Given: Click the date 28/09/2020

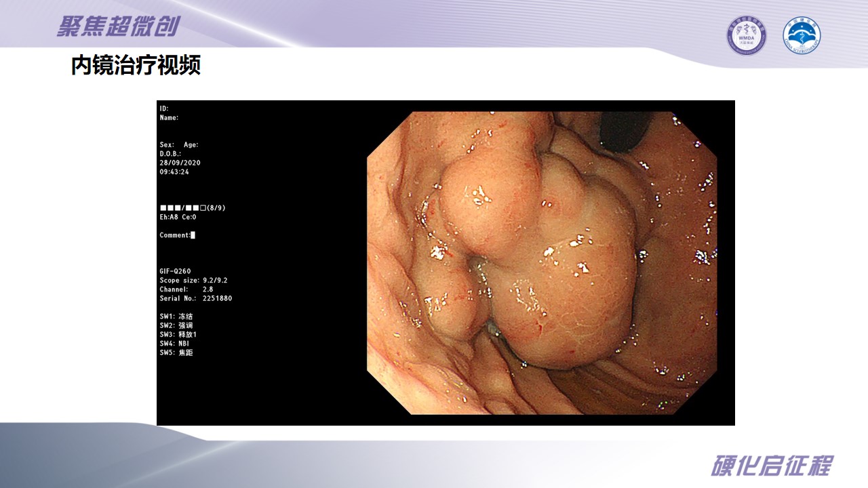Looking at the screenshot, I should (x=180, y=163).
